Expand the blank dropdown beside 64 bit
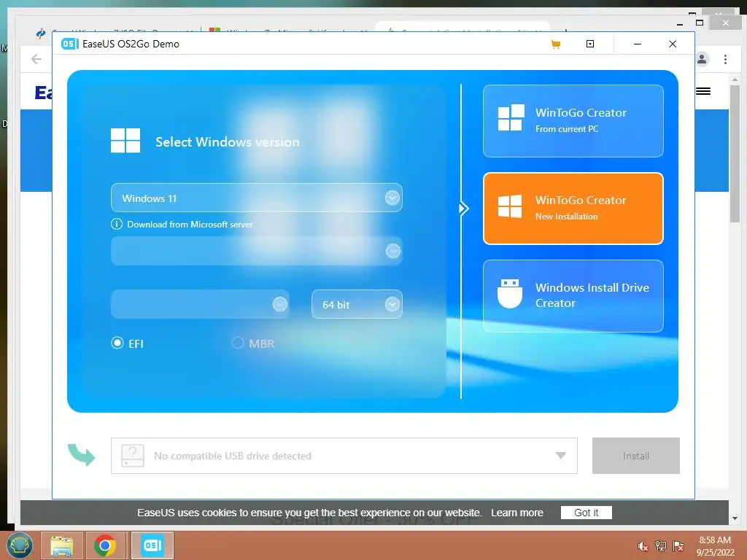Image resolution: width=747 pixels, height=560 pixels. 200,304
